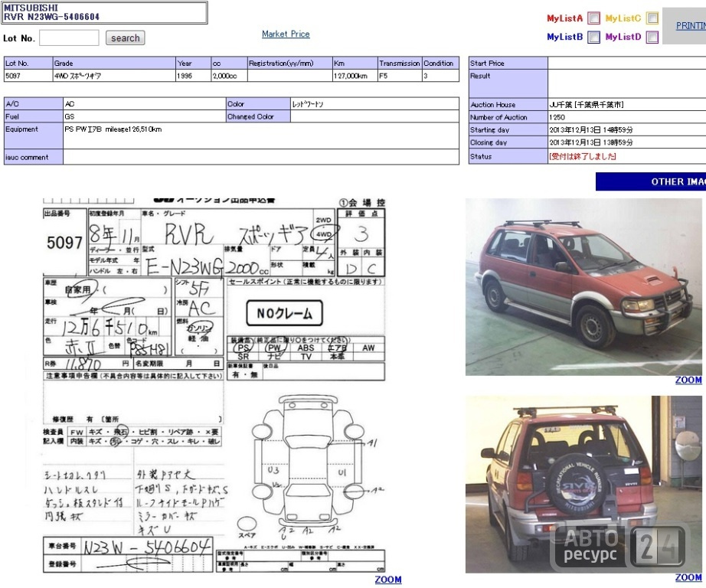The height and width of the screenshot is (588, 706).
Task: Select the 127,000km mileage cell
Action: (x=355, y=76)
